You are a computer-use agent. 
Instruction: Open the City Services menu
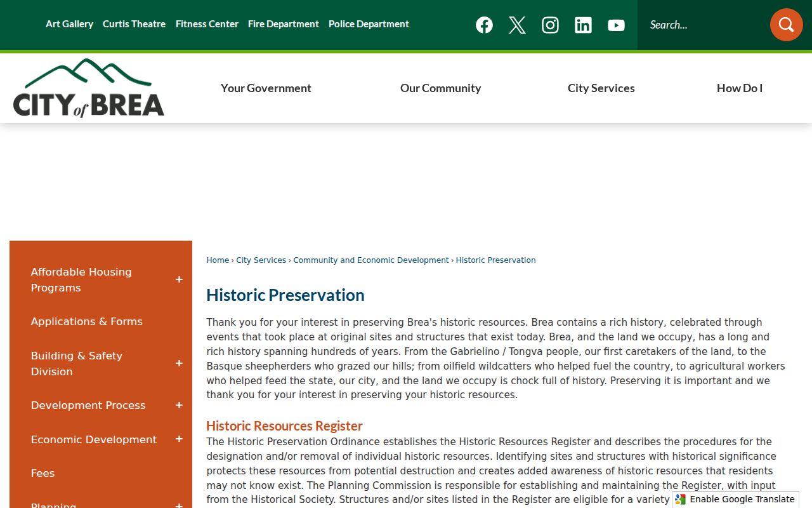pos(601,88)
